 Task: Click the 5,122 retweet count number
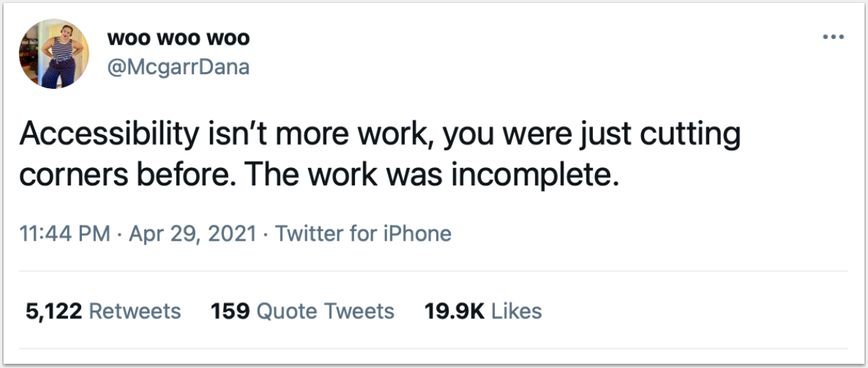pos(55,311)
